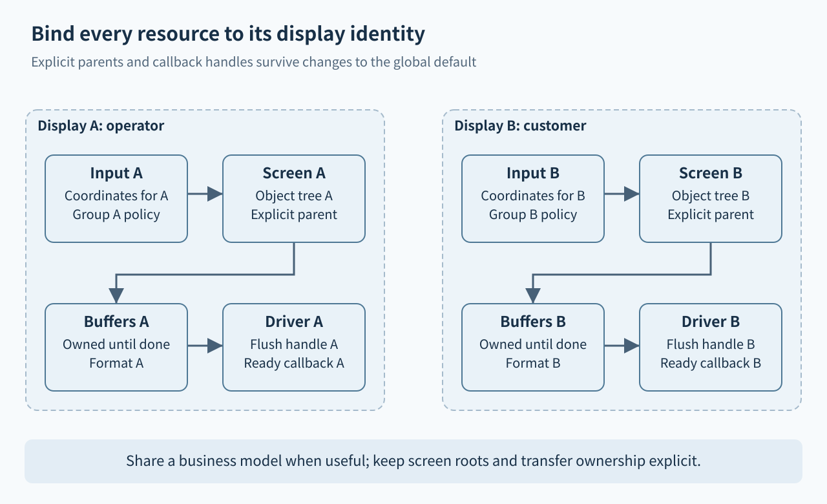The image size is (827, 504).
Task: Select the 'Driver B' heading
Action: click(x=711, y=322)
